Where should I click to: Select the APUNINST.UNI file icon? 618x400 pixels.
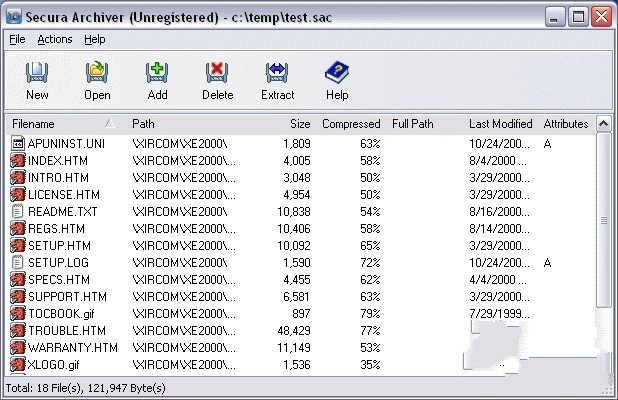[x=17, y=144]
